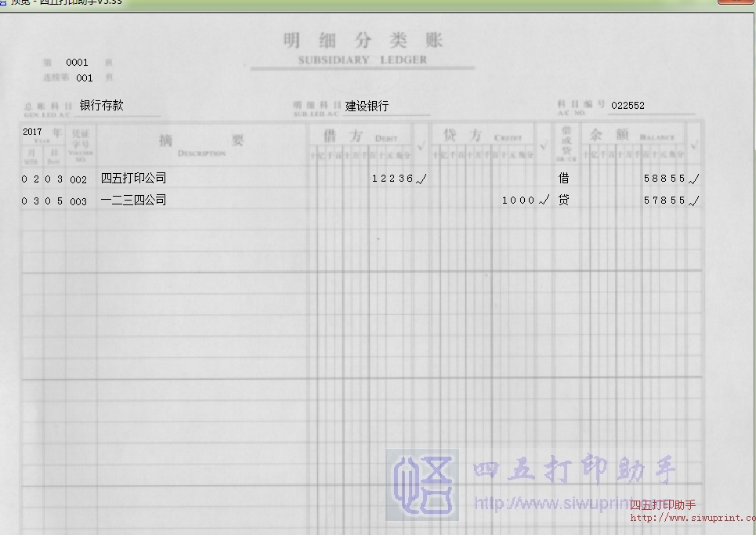Select the 建设银行 sub-ledger account field
This screenshot has width=756, height=535.
click(364, 103)
